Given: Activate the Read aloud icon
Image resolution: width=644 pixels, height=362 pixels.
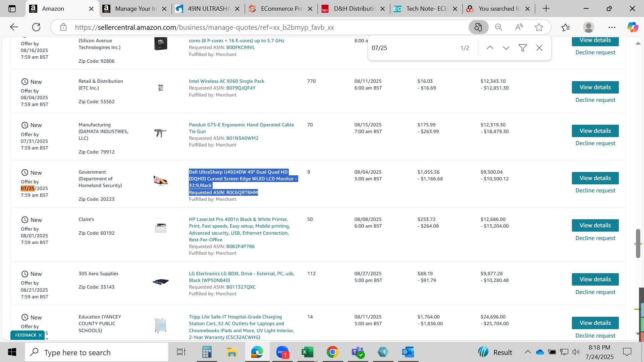Looking at the screenshot, I should pyautogui.click(x=519, y=27).
